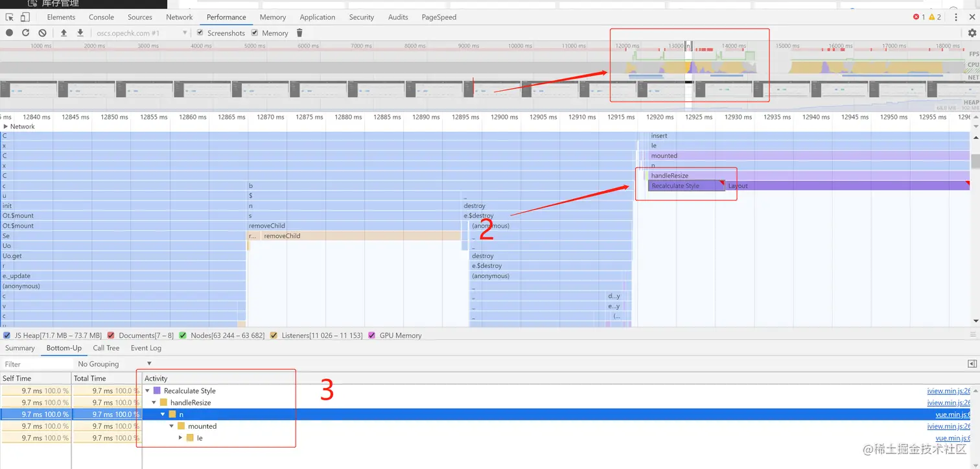Clear the recording with the clear icon
This screenshot has height=469, width=980.
pyautogui.click(x=42, y=32)
